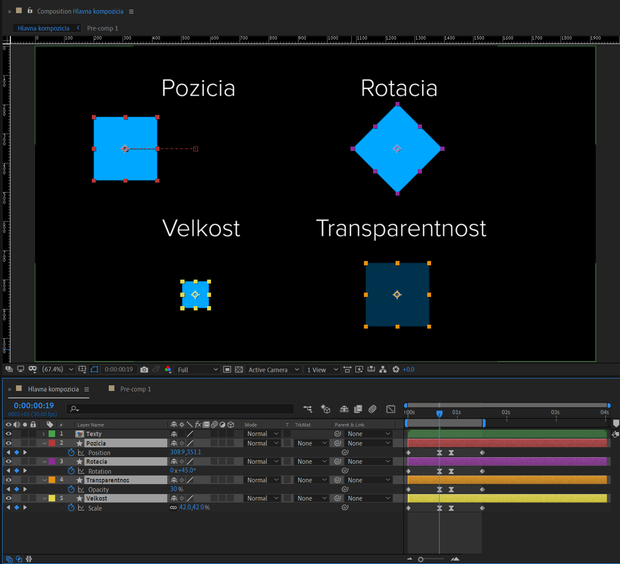
Task: Open the viewer resolution Full dropdown
Action: (x=196, y=370)
